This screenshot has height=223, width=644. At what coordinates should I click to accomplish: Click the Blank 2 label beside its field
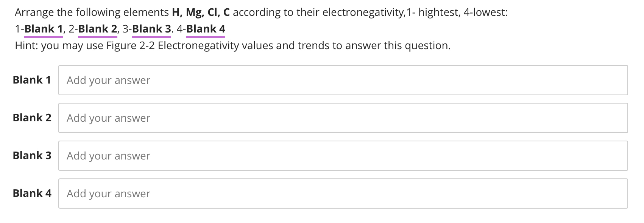32,118
